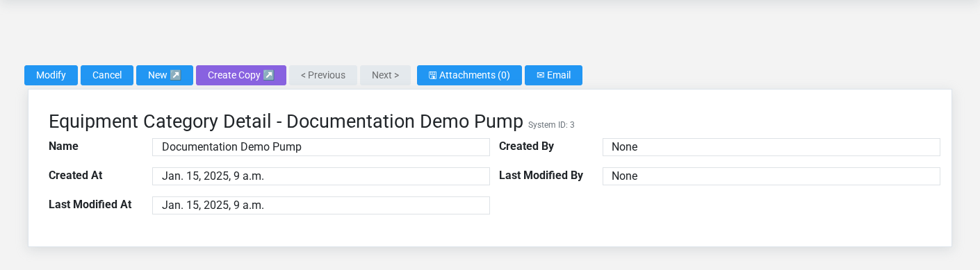Select the Last Modified By field value
The image size is (980, 270).
pyautogui.click(x=771, y=176)
